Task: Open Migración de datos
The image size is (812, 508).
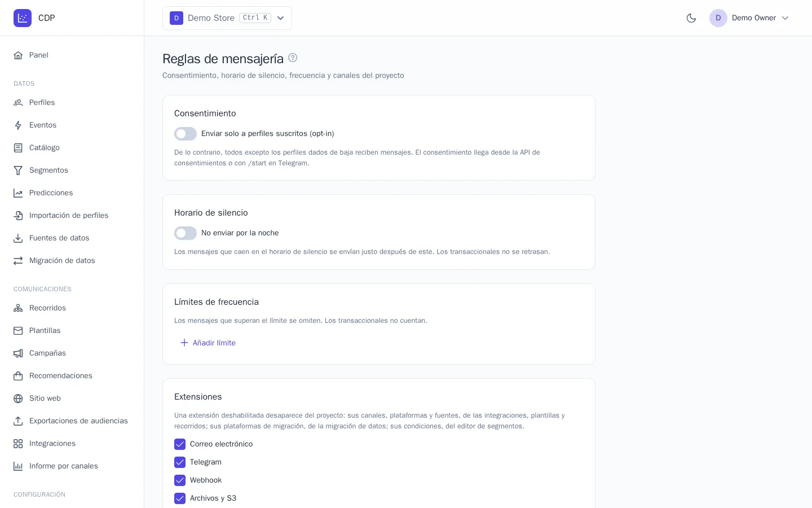Action: coord(72,261)
